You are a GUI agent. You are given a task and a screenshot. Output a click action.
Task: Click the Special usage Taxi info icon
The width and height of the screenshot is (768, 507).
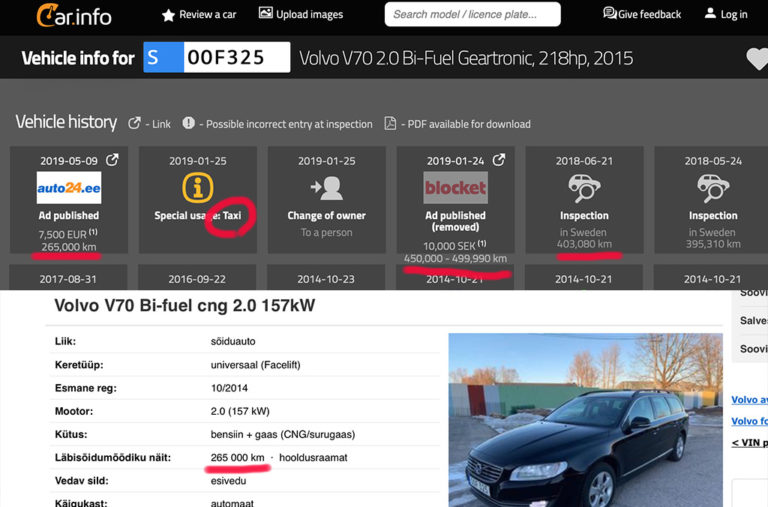click(197, 187)
